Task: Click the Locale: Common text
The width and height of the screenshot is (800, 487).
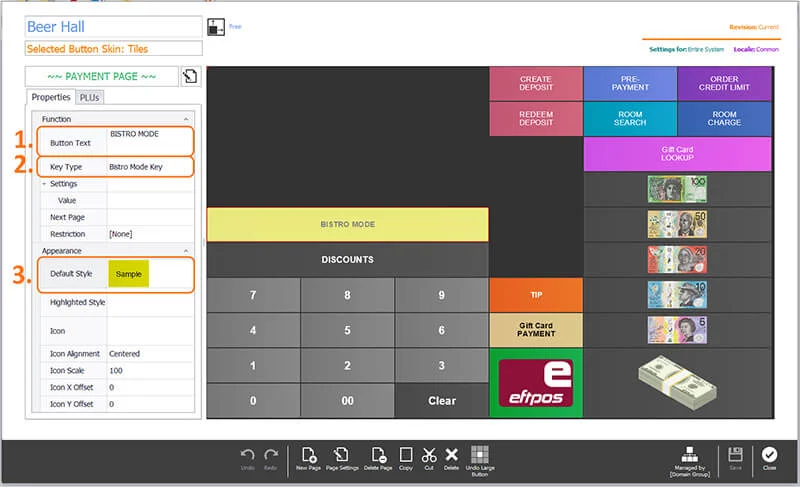Action: pos(756,49)
